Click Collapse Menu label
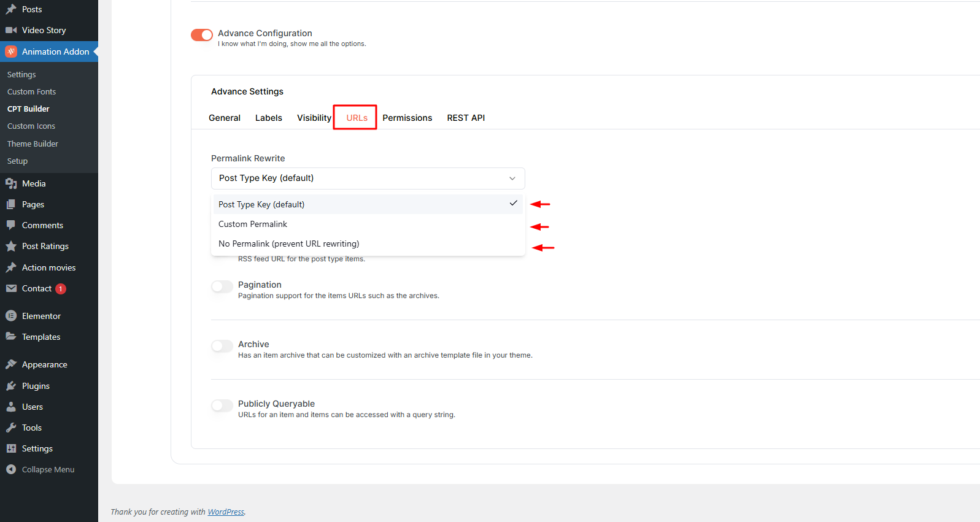This screenshot has height=522, width=980. click(48, 469)
